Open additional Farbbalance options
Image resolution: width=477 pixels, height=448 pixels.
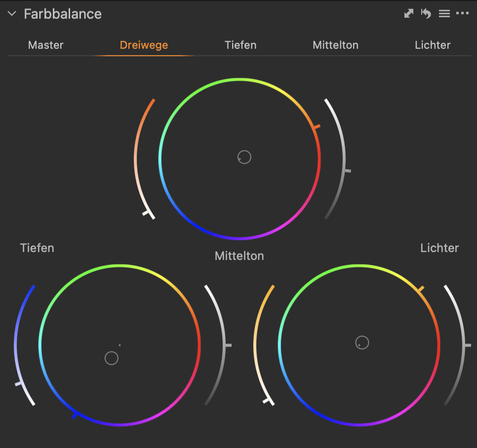(x=463, y=13)
